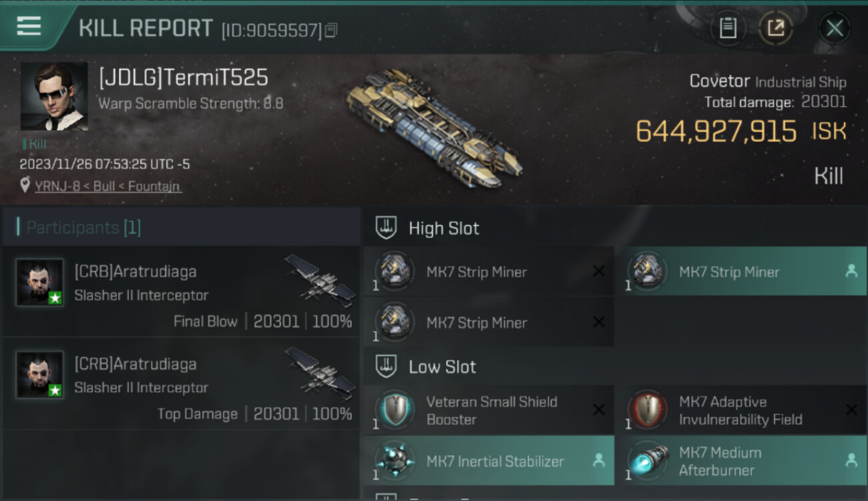Image resolution: width=868 pixels, height=501 pixels.
Task: Select the Veteran Small Shield Booster icon
Action: click(394, 408)
